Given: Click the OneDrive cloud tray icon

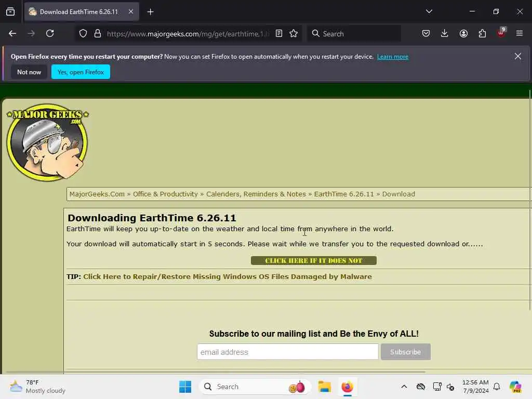Looking at the screenshot, I should point(421,387).
